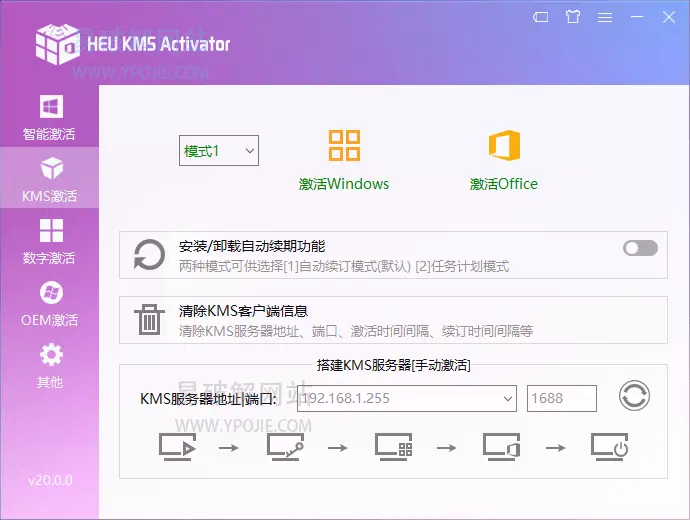Expand the KMS server address dropdown arrow
690x520 pixels.
(508, 399)
